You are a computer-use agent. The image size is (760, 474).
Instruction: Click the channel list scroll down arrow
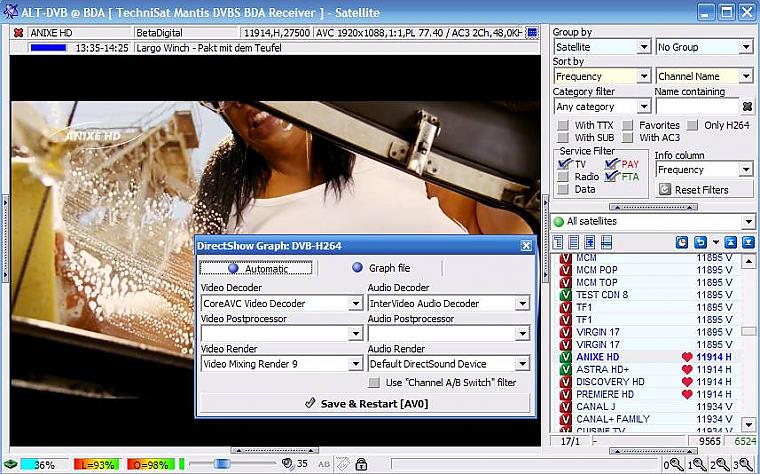[x=749, y=425]
